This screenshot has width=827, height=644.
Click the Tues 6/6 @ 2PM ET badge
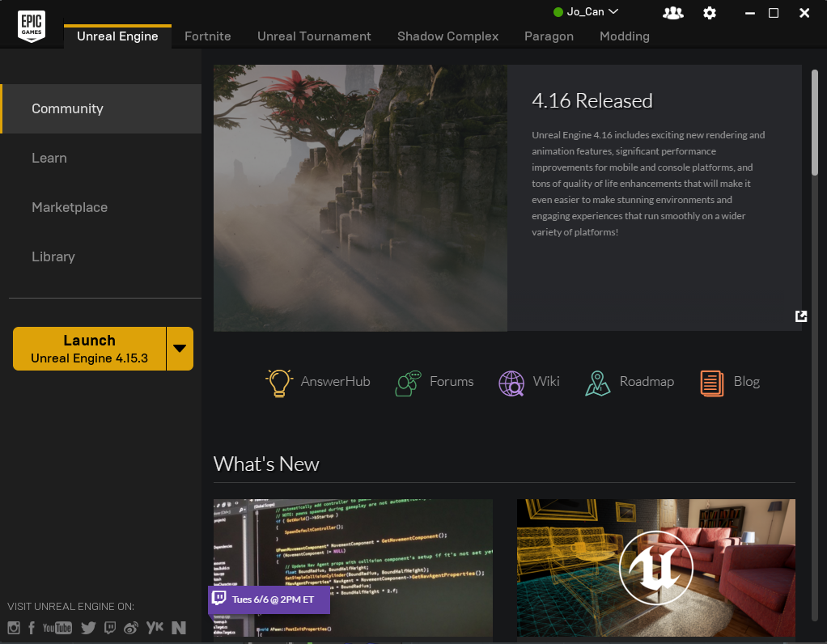[x=269, y=600]
